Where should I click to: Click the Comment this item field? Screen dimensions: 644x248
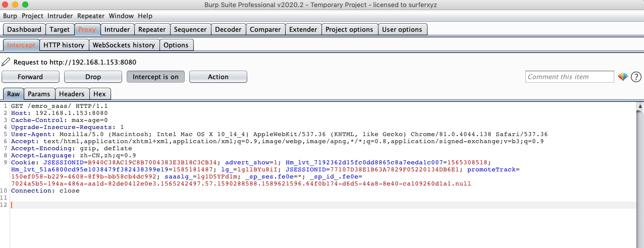pos(570,77)
